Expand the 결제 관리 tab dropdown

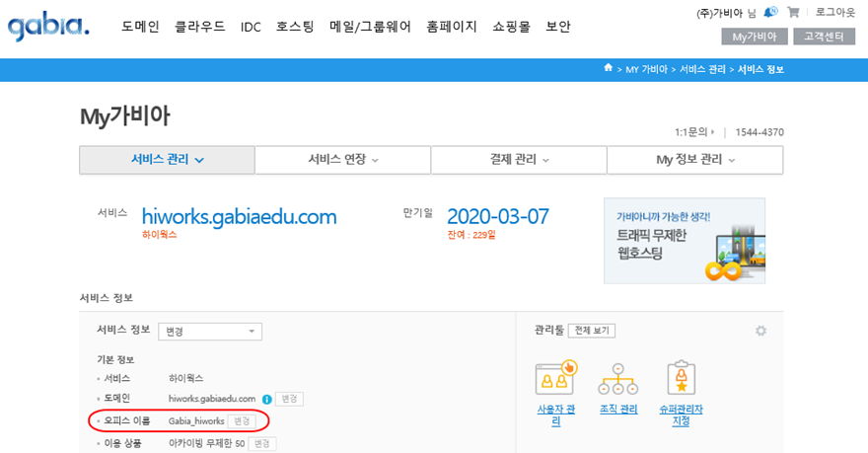(519, 160)
